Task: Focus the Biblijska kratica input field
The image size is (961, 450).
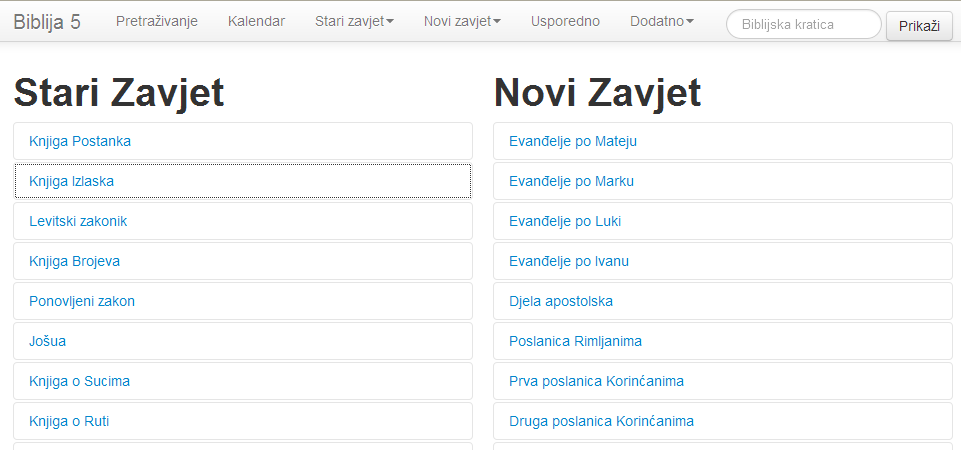Action: click(x=803, y=24)
